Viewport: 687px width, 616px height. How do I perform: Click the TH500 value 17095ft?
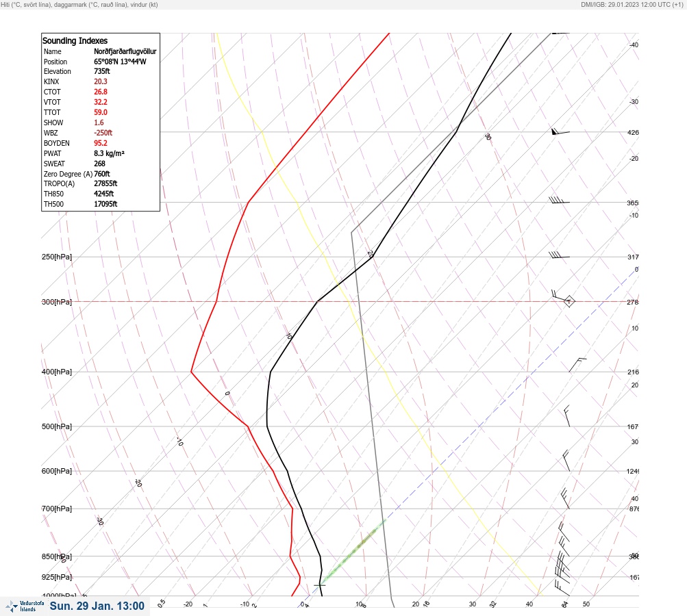tap(105, 204)
